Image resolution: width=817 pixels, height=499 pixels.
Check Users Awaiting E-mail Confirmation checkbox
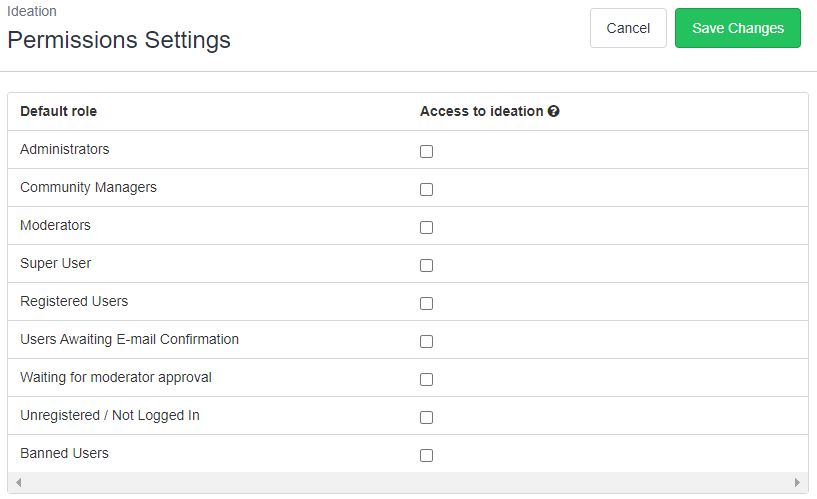[426, 341]
